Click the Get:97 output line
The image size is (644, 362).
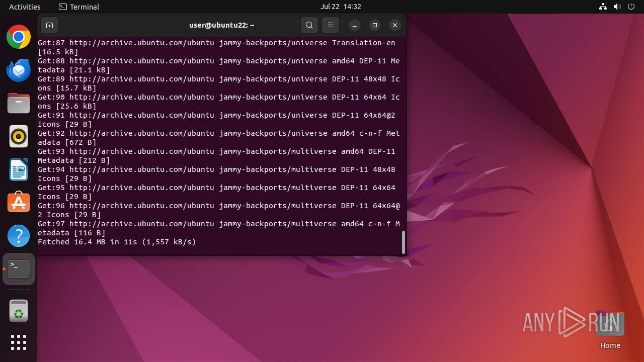tap(219, 228)
